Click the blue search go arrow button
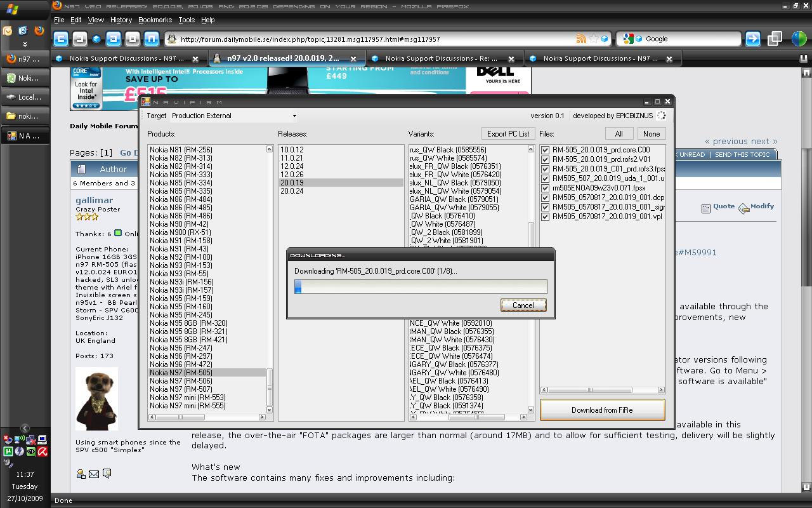812x508 pixels. click(x=752, y=39)
